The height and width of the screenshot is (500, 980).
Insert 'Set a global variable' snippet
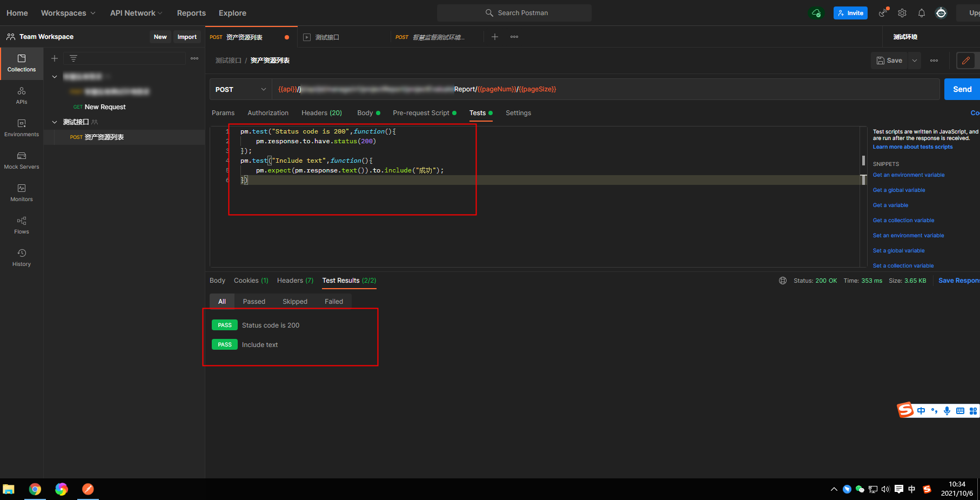[x=898, y=251]
